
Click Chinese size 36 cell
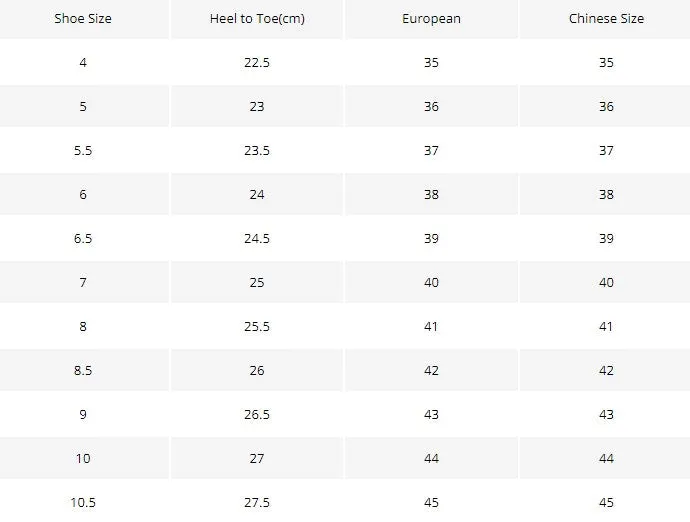[606, 106]
